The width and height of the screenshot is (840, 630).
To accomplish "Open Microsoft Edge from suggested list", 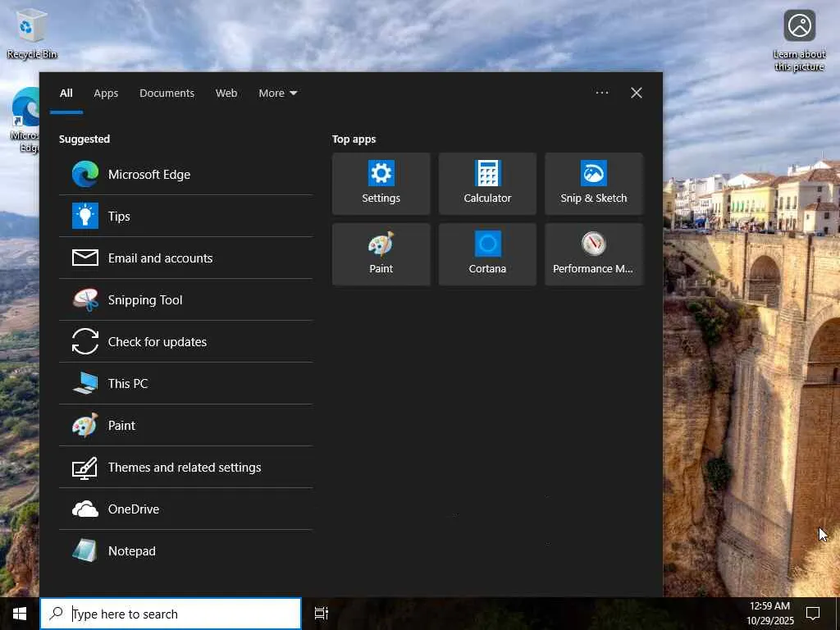I will pos(185,174).
